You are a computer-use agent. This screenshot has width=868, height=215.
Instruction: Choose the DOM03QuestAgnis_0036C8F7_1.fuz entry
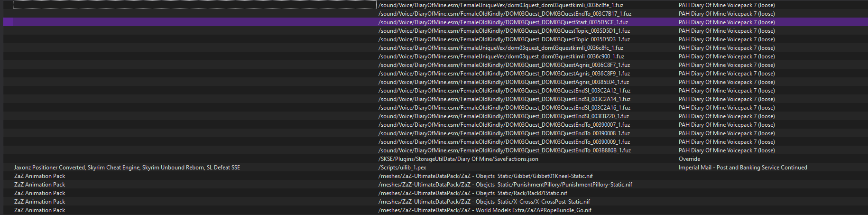(504, 65)
